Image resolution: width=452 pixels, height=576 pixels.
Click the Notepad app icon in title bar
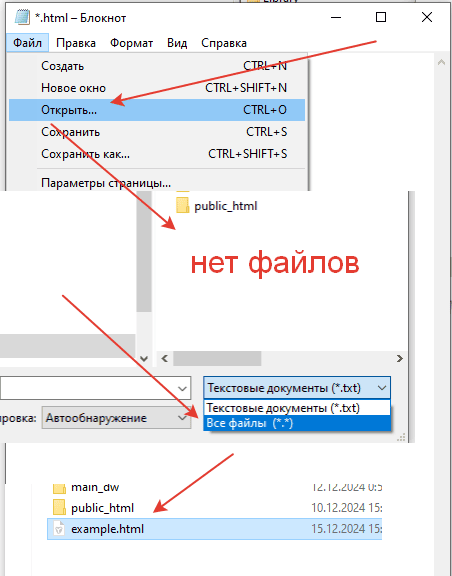(22, 17)
